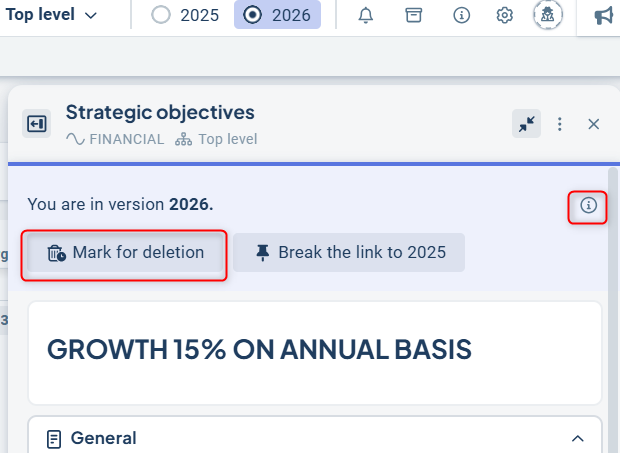Click the info icon in the version banner

click(588, 206)
